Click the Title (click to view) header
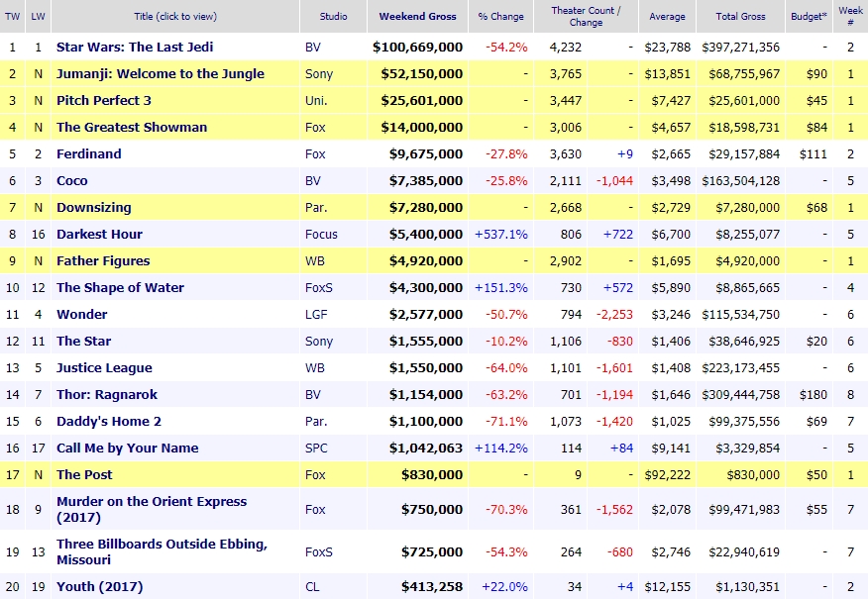 (x=175, y=17)
